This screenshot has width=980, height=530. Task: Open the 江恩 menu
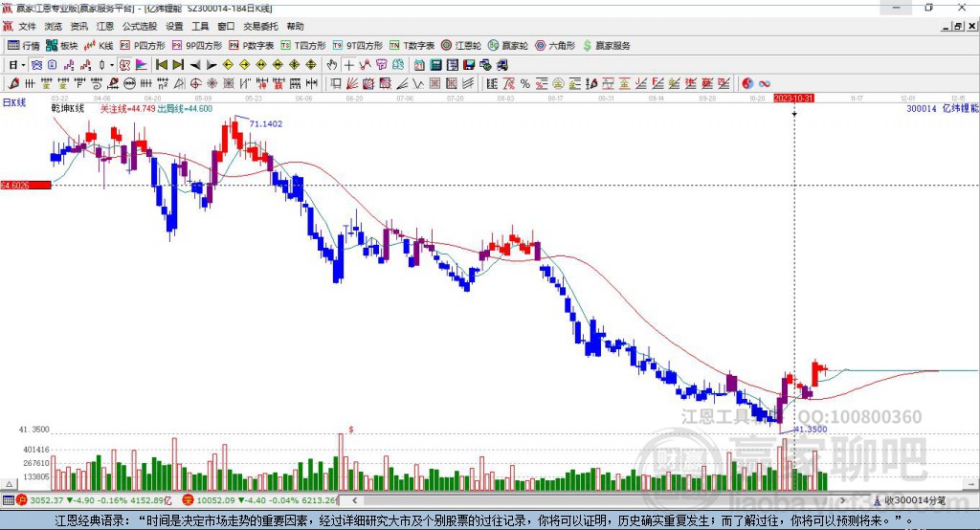105,26
